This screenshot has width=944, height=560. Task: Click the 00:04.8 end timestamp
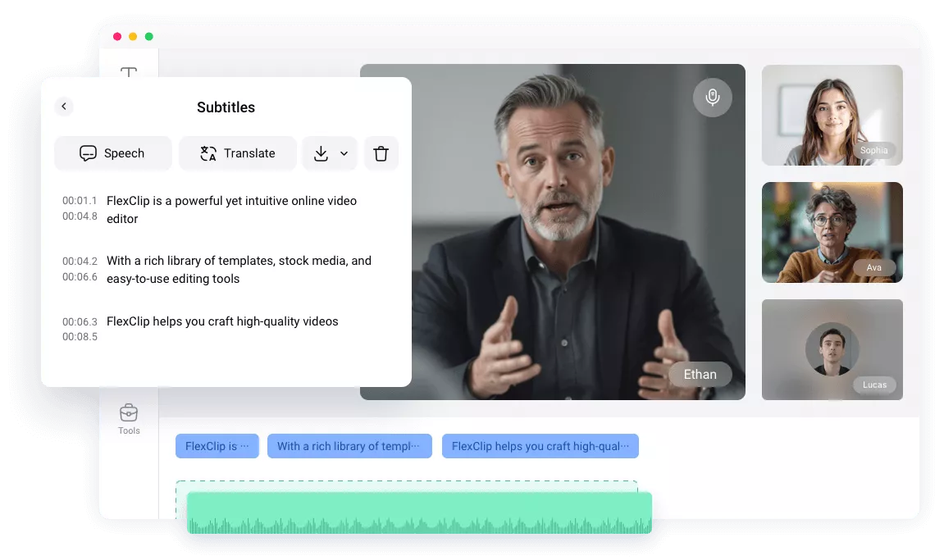80,216
